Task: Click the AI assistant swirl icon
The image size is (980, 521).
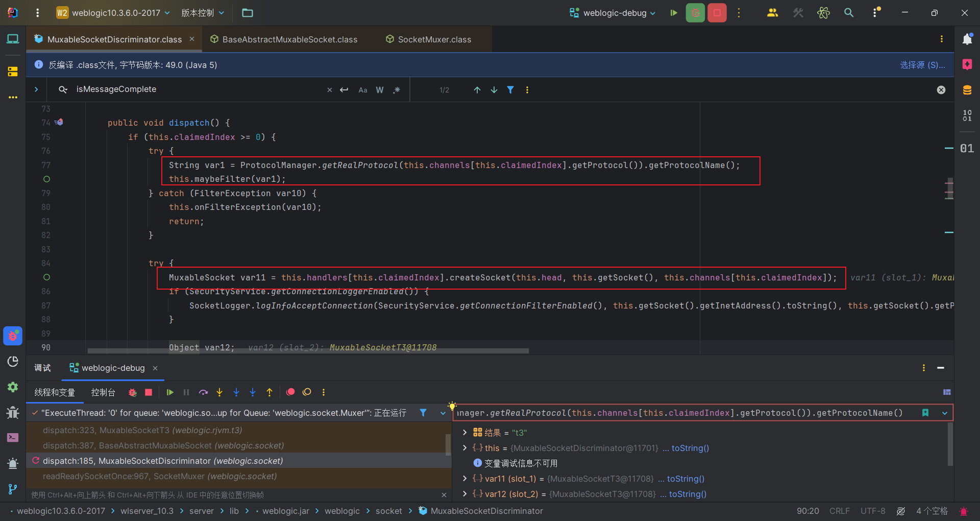Action: click(823, 13)
